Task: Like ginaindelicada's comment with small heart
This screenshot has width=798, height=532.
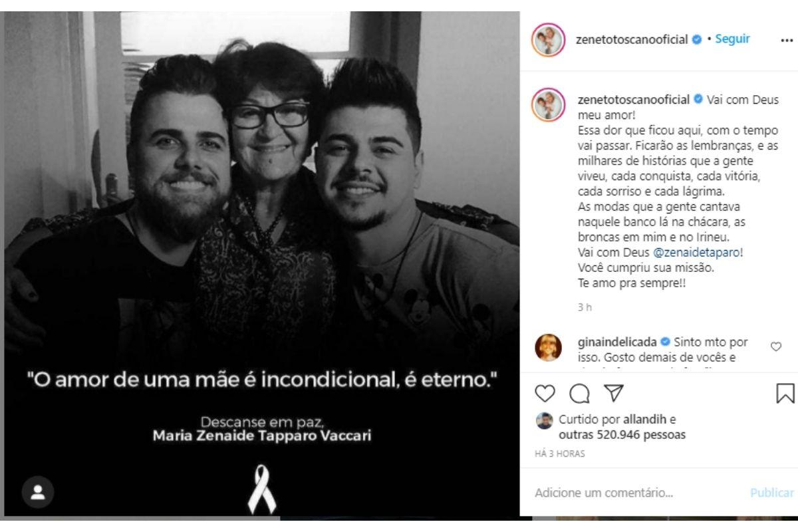Action: point(775,346)
